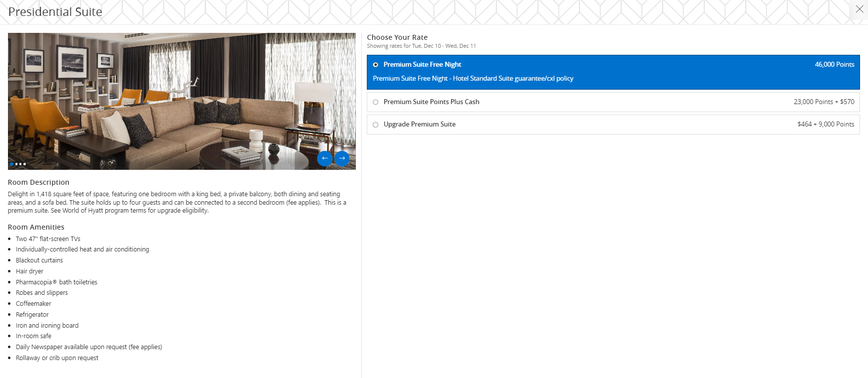Click the next photo arrow button

pyautogui.click(x=342, y=158)
